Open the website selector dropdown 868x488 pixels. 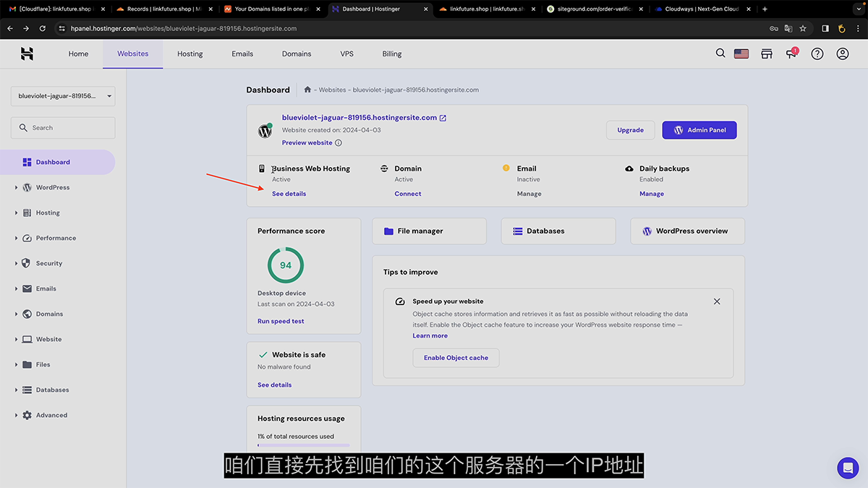(63, 96)
